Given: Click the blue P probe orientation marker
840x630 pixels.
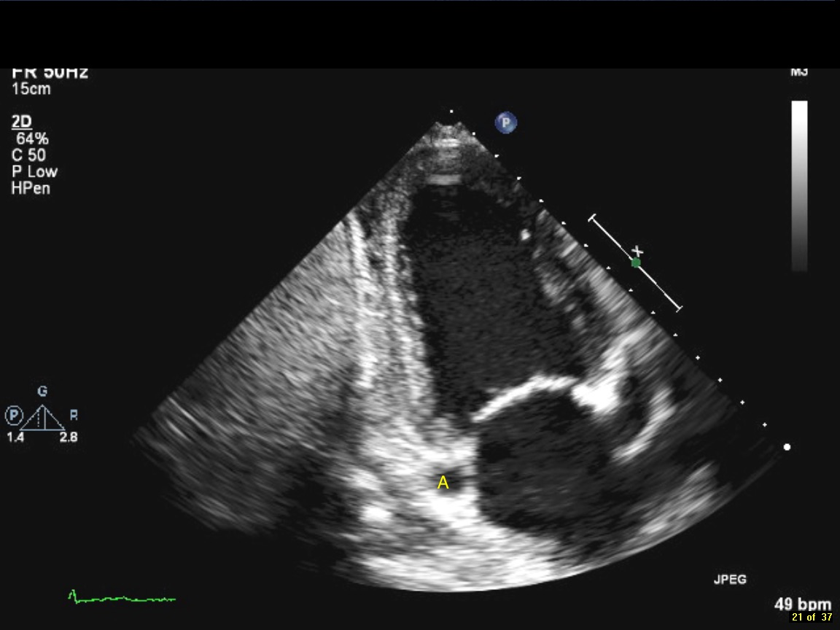Looking at the screenshot, I should [x=505, y=122].
